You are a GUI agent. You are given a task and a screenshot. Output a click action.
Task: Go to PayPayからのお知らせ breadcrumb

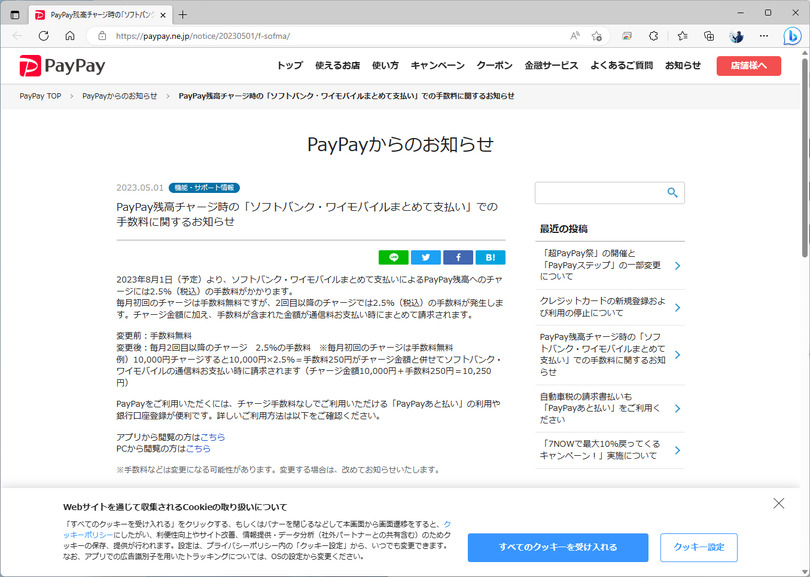pyautogui.click(x=120, y=96)
